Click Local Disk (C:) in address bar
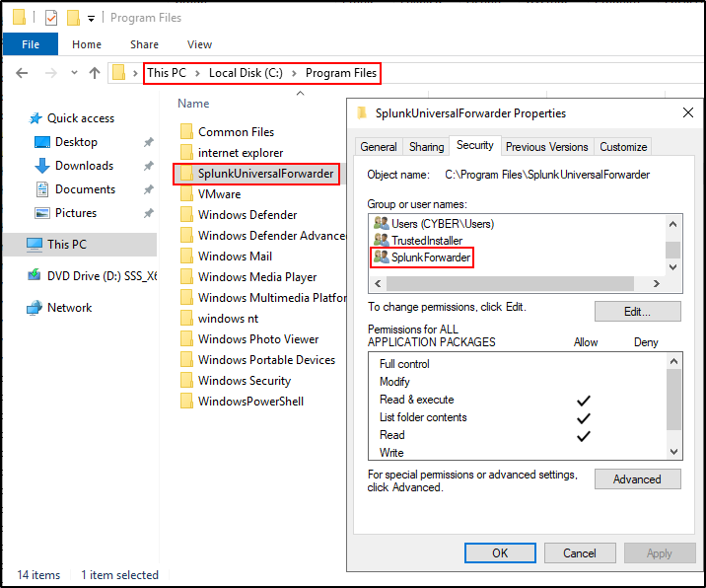Viewport: 706px width, 588px height. pyautogui.click(x=246, y=73)
